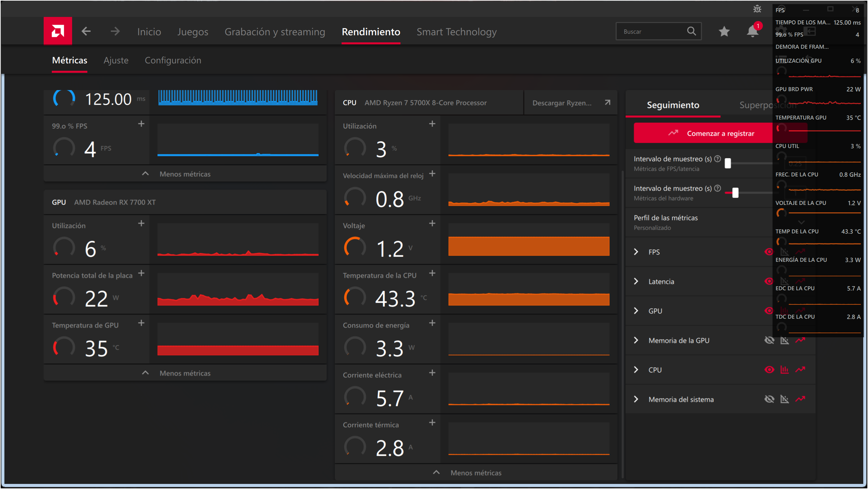Click plus on Consumo de energía
The width and height of the screenshot is (868, 489).
[x=432, y=323]
